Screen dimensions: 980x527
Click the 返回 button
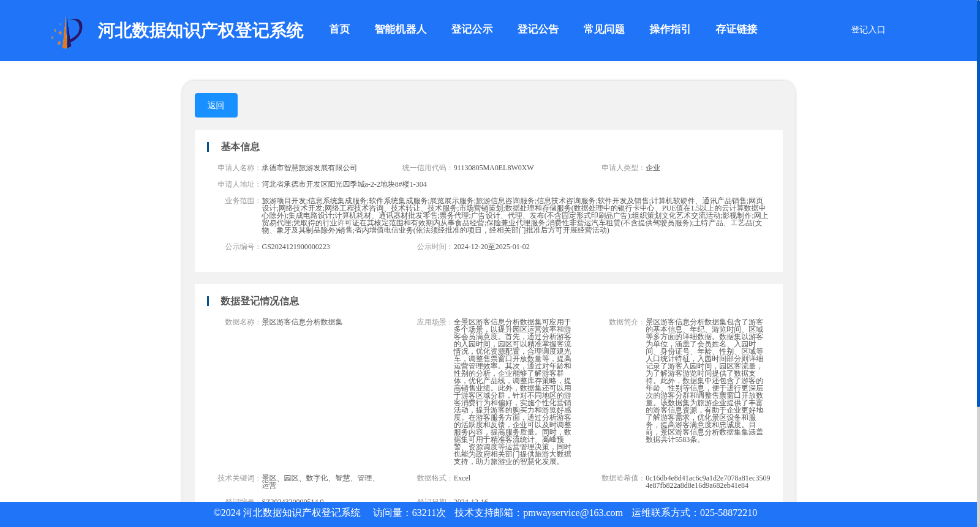[x=216, y=105]
